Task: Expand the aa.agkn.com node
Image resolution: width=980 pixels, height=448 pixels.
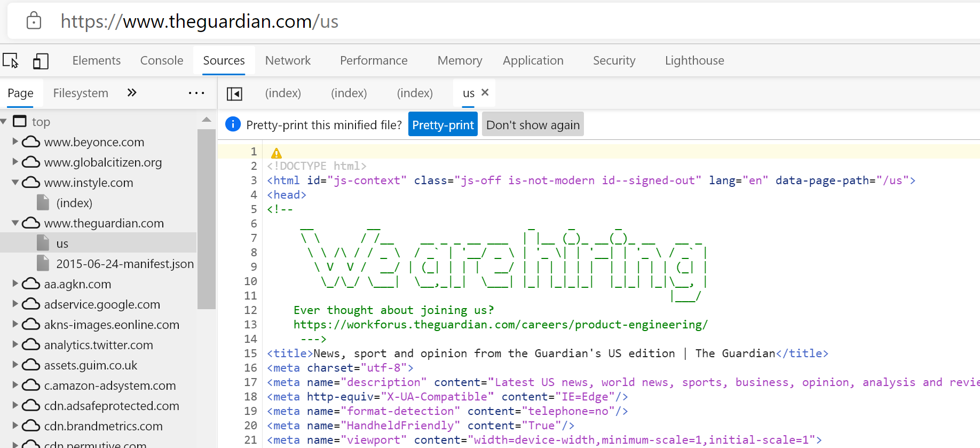Action: point(15,284)
